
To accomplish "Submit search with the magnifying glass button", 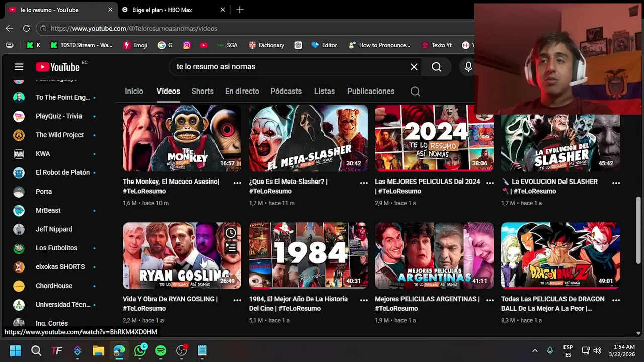I will pyautogui.click(x=436, y=67).
